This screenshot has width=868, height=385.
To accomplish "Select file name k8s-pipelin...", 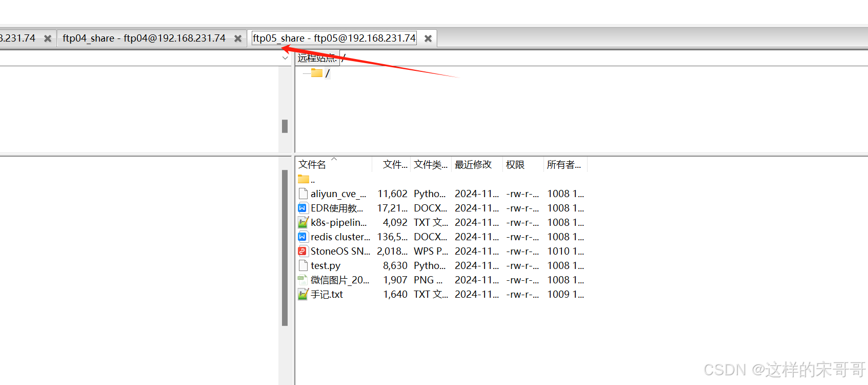I will pos(339,223).
